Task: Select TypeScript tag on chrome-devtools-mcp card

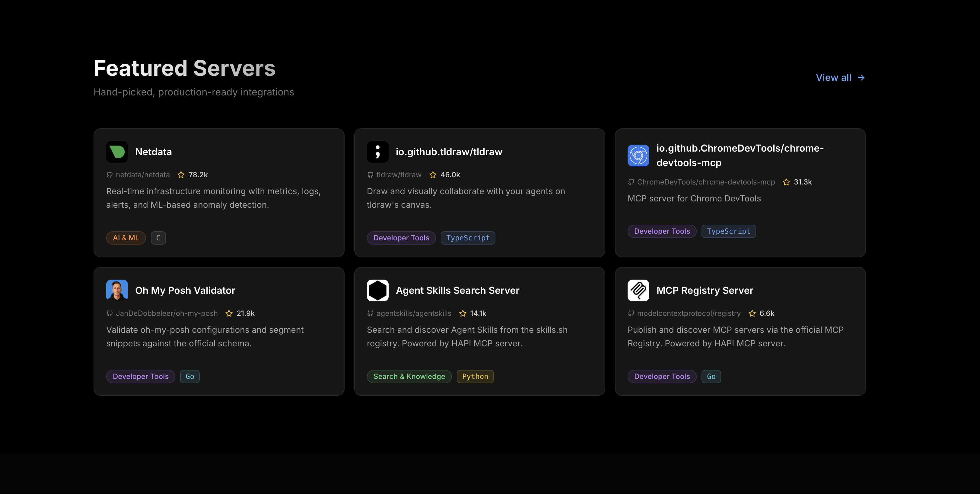Action: (729, 231)
